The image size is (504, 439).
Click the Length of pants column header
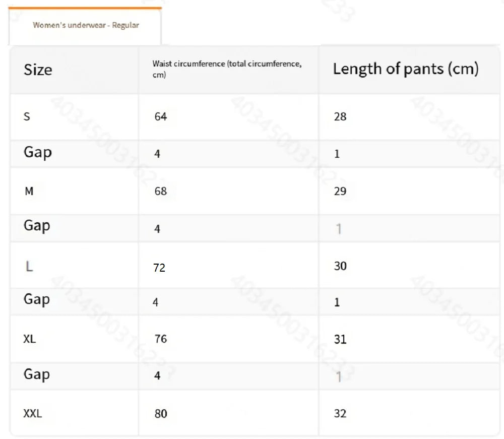point(405,69)
